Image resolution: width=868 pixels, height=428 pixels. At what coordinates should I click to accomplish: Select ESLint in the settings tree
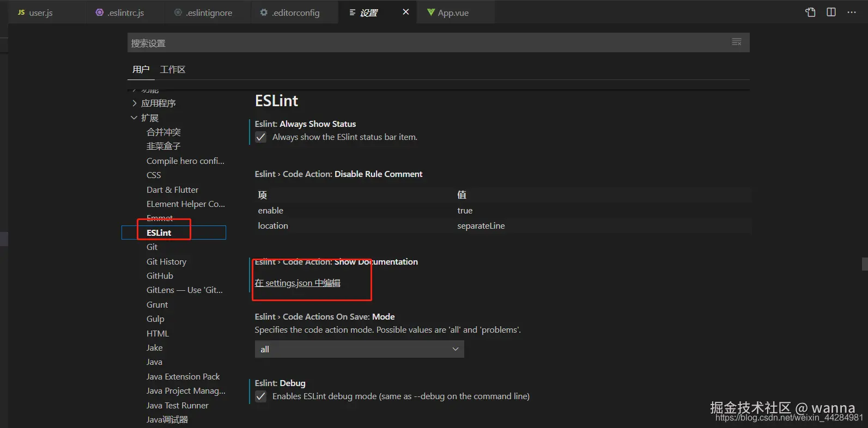coord(174,233)
